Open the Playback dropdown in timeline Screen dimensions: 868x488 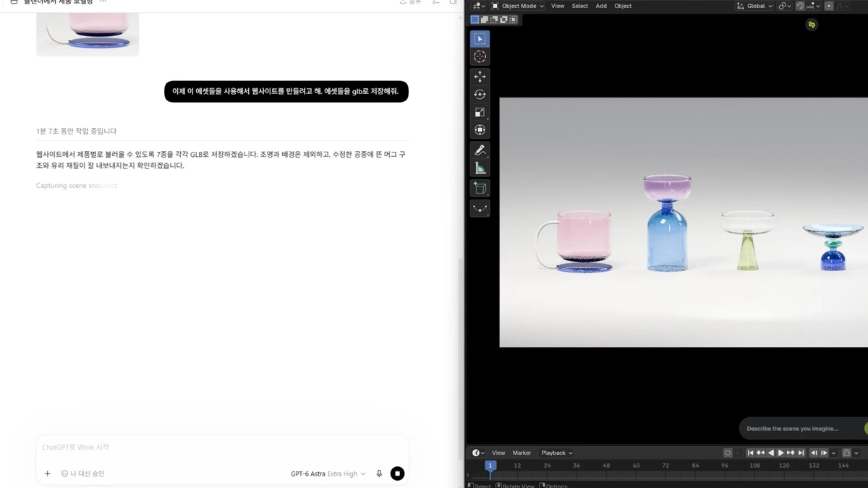tap(557, 453)
